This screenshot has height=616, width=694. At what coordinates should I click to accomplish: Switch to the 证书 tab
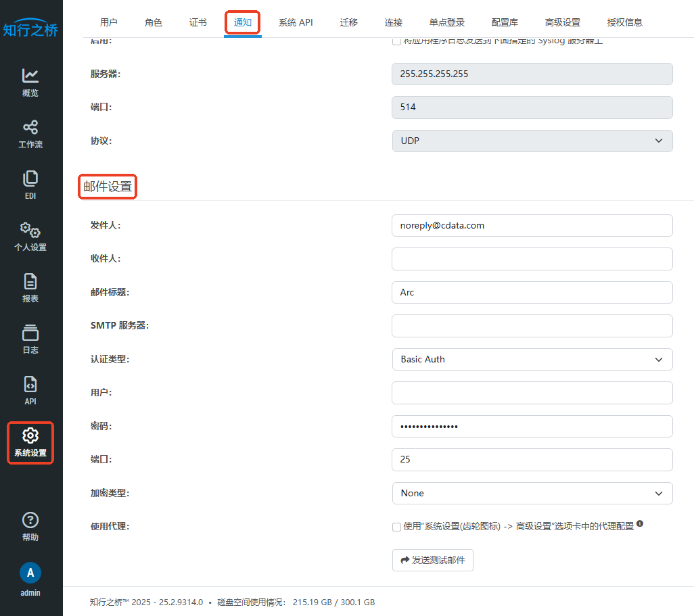(x=198, y=22)
